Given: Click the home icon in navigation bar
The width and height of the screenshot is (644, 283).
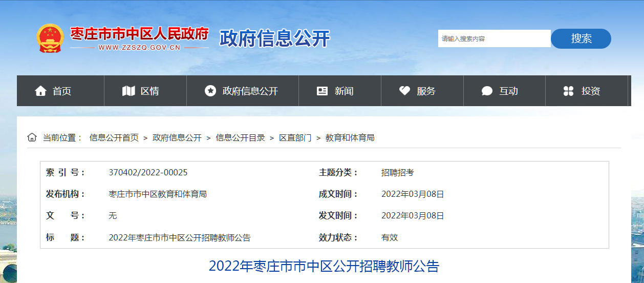Looking at the screenshot, I should coord(40,91).
